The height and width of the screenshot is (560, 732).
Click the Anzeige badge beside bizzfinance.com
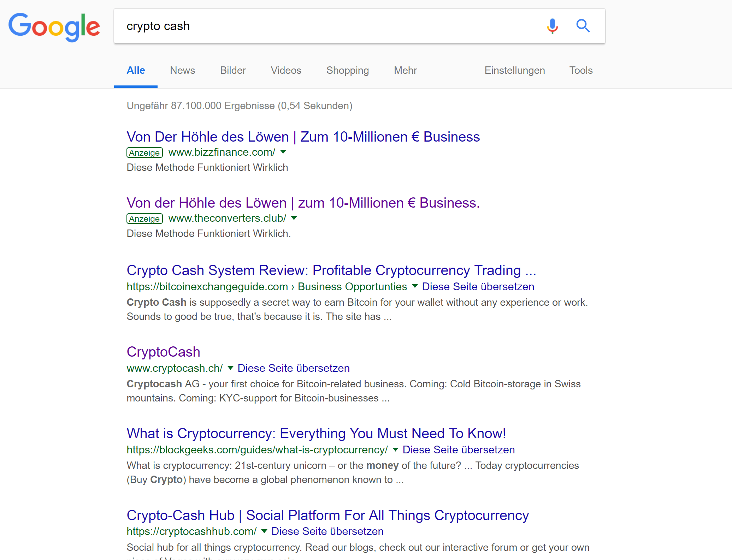(144, 153)
